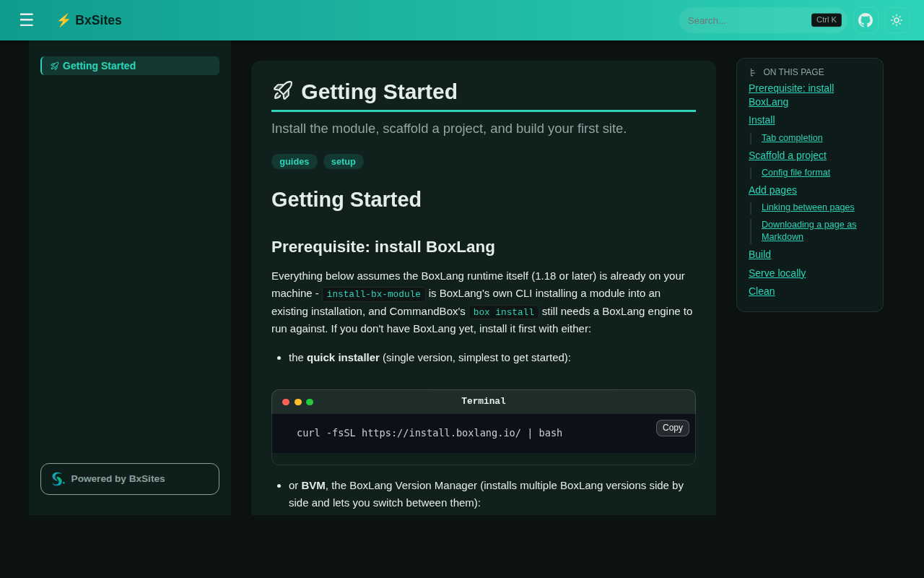Image resolution: width=924 pixels, height=578 pixels.
Task: Select Getting Started in the sidebar
Action: click(x=130, y=66)
